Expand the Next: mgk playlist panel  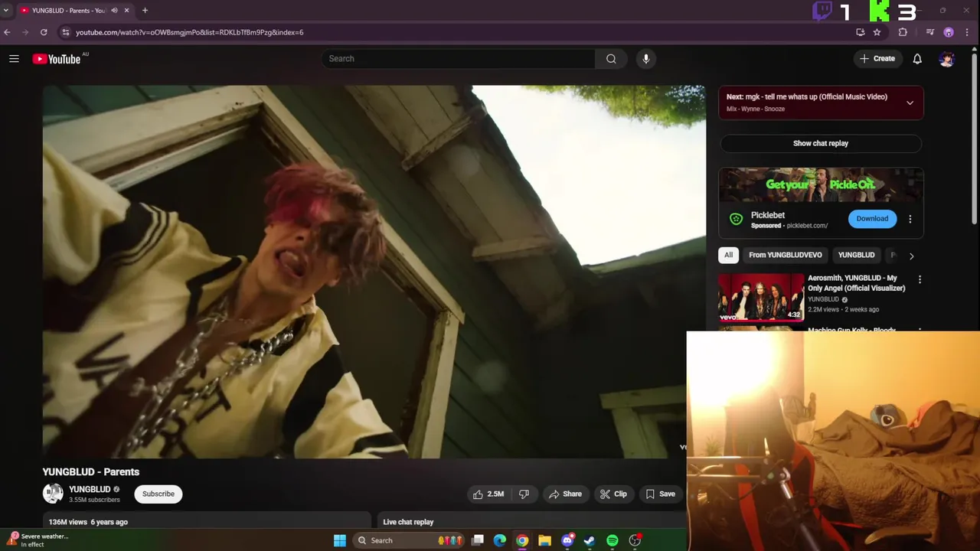910,103
